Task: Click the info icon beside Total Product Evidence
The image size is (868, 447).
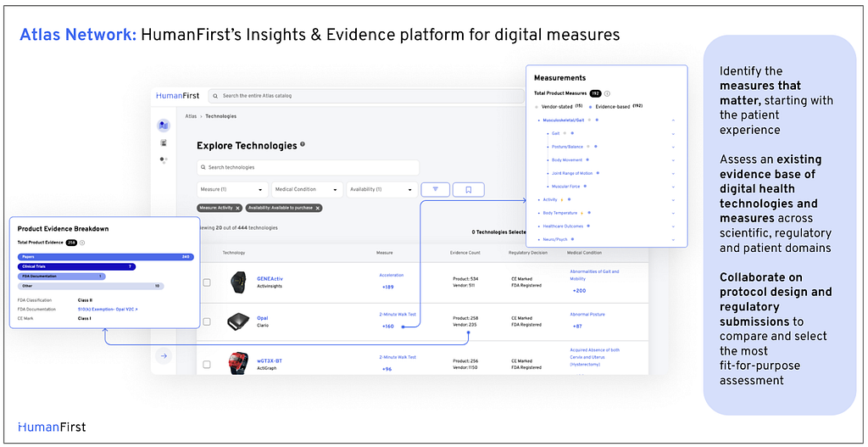Action: [x=82, y=243]
